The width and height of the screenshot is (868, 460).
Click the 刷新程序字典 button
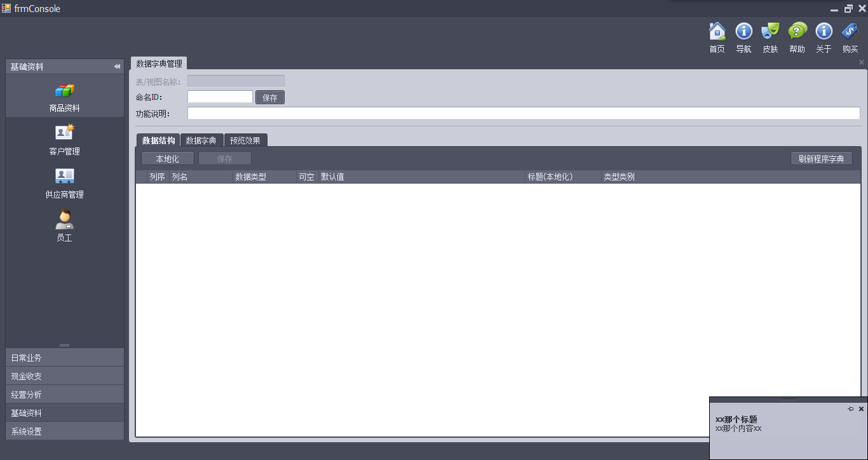click(x=821, y=159)
